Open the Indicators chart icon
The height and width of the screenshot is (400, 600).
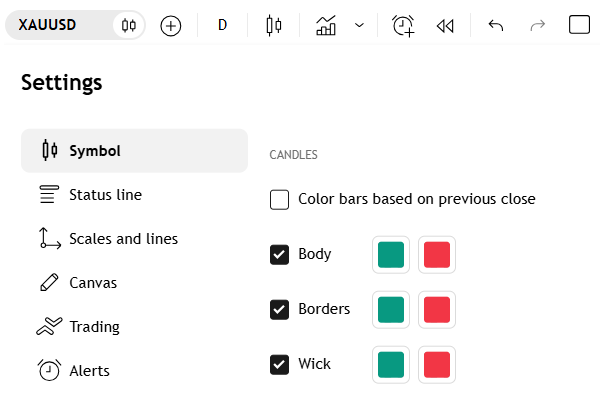coord(326,25)
